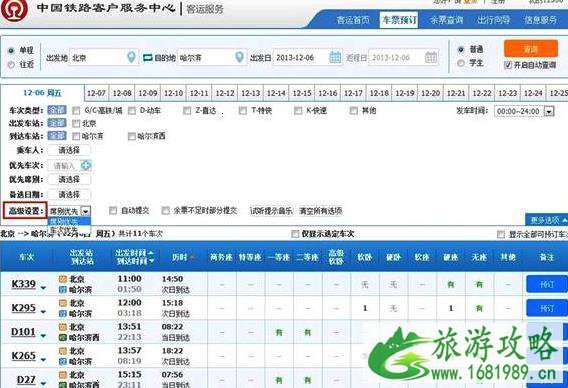Click plus icon beside priority train input
The width and height of the screenshot is (568, 388).
[86, 166]
